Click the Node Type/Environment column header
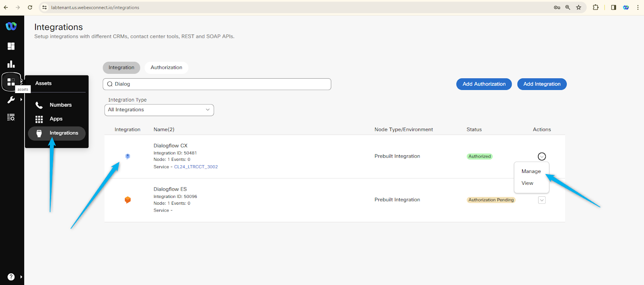The image size is (644, 285). click(x=404, y=130)
